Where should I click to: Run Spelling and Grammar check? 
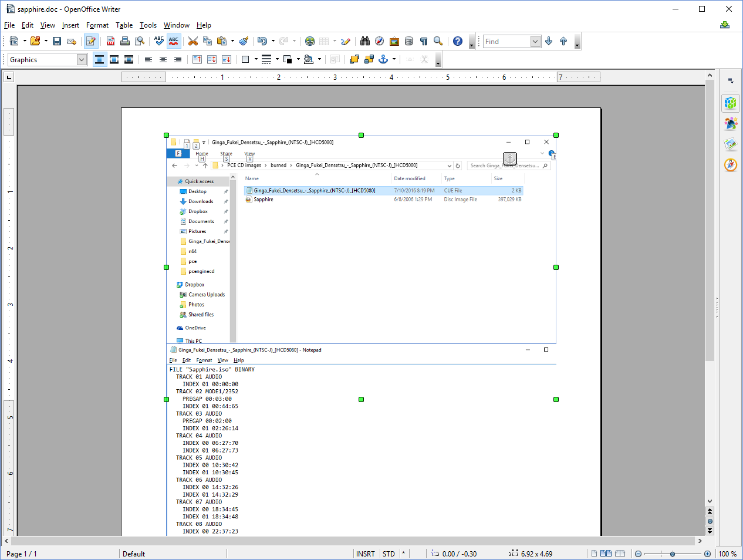tap(159, 41)
